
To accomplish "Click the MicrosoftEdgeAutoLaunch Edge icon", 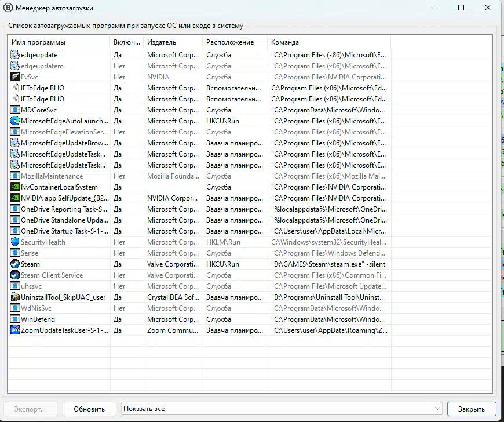I will pyautogui.click(x=15, y=121).
